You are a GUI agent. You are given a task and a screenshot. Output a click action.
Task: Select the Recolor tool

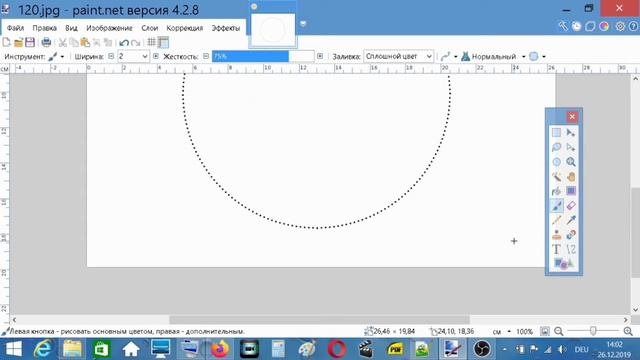tap(571, 235)
